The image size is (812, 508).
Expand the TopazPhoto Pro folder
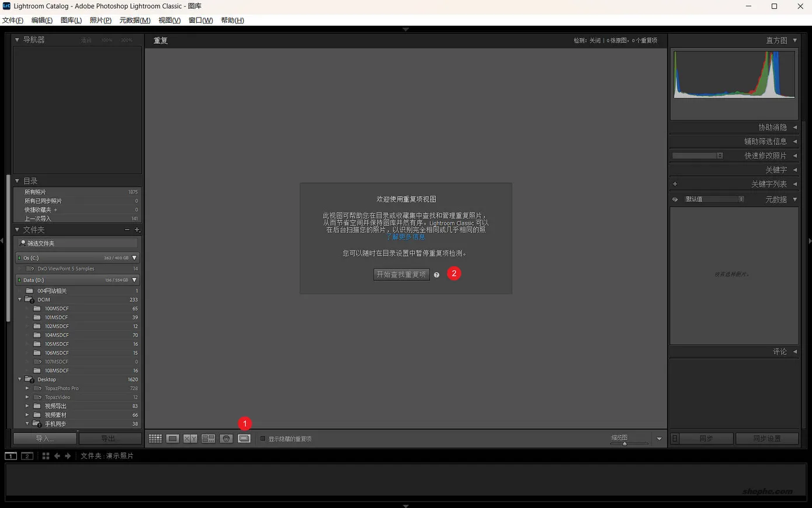click(27, 388)
